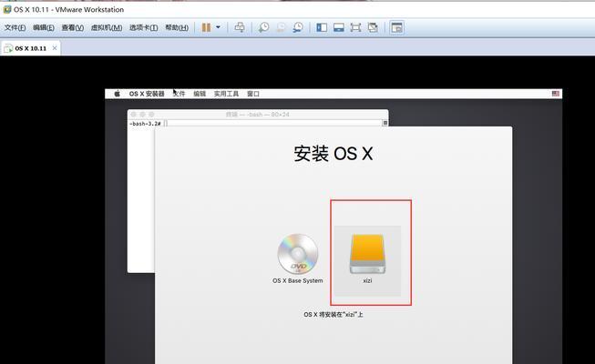Click the US flag input source icon

[x=556, y=94]
